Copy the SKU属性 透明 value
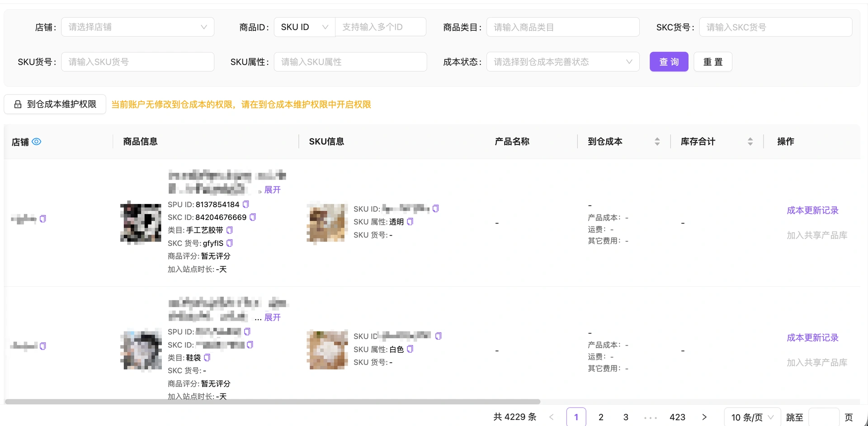 [410, 222]
